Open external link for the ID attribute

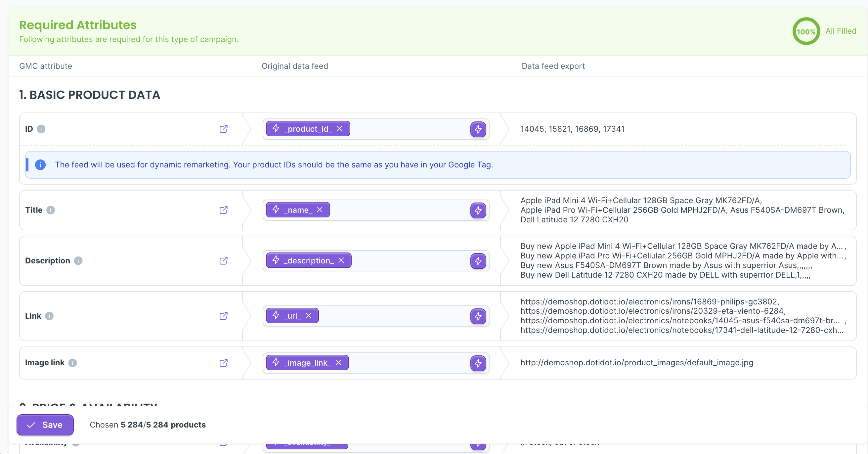point(223,129)
